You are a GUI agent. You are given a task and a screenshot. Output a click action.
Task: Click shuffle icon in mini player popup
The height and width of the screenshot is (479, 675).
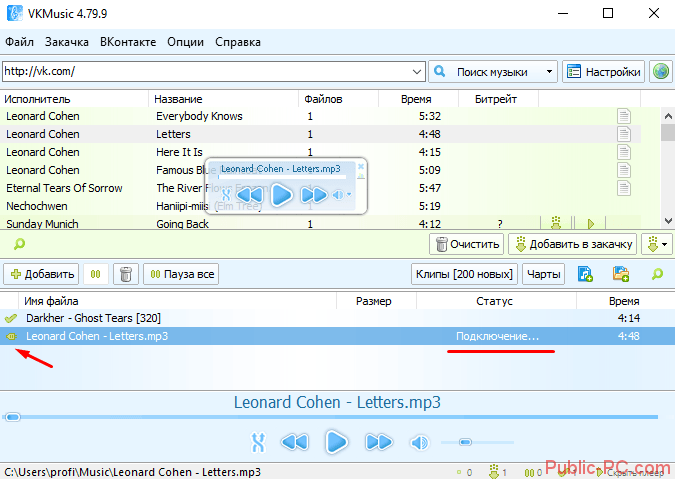click(226, 195)
